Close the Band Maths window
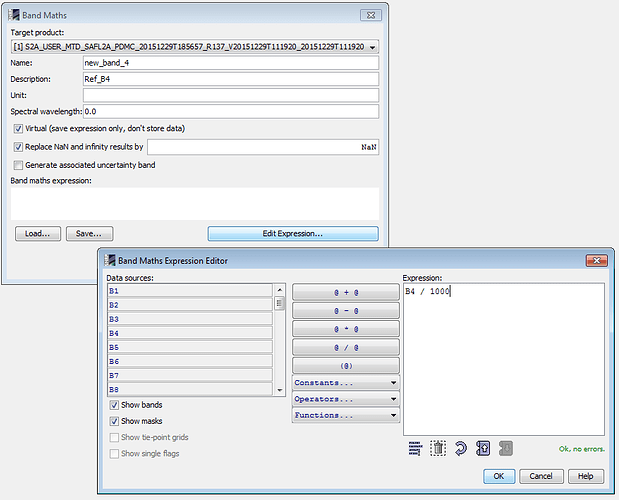Image resolution: width=619 pixels, height=500 pixels. click(371, 15)
